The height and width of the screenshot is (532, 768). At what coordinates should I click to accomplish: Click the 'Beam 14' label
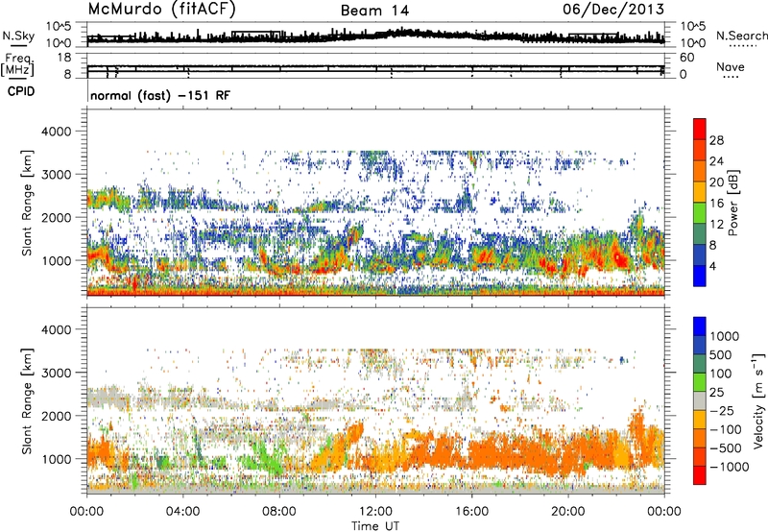pos(374,11)
